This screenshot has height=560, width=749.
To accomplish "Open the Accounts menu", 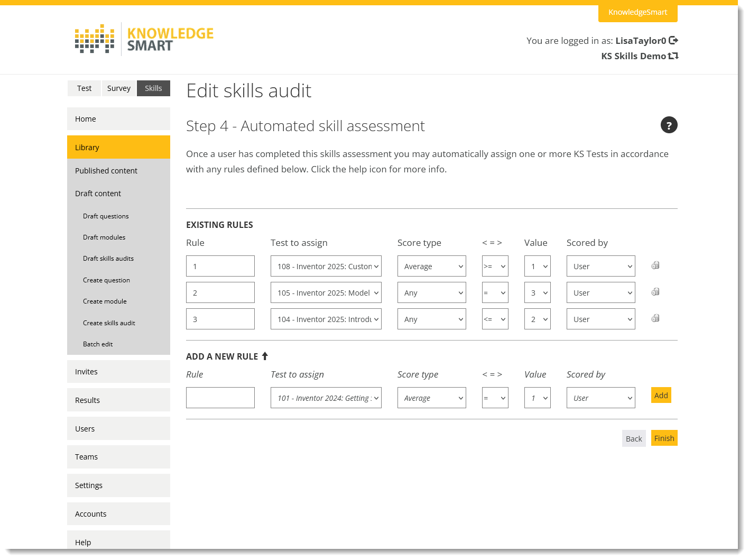I will 118,514.
